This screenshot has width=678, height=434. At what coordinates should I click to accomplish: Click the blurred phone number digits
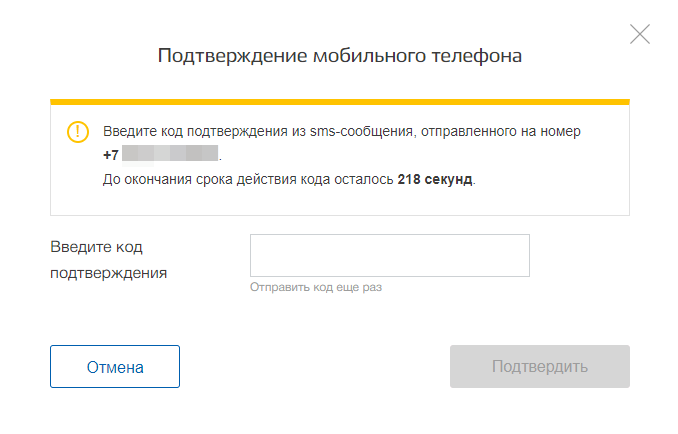170,154
